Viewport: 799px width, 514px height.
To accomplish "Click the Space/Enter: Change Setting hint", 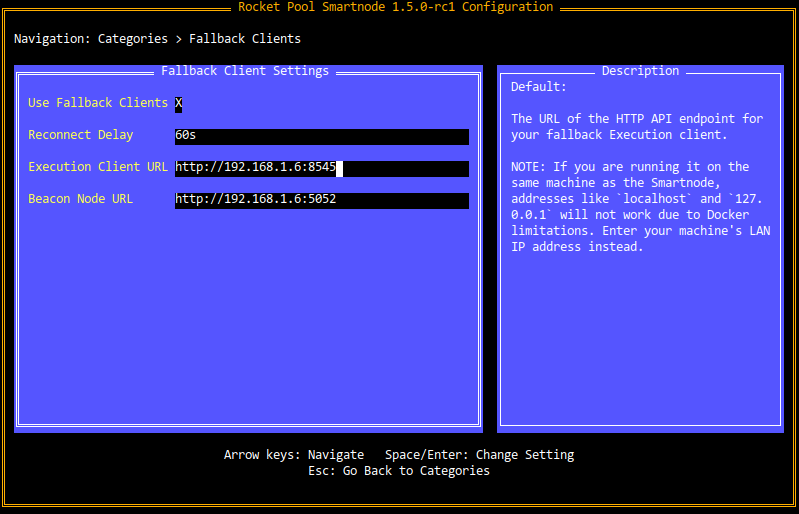I will point(479,455).
